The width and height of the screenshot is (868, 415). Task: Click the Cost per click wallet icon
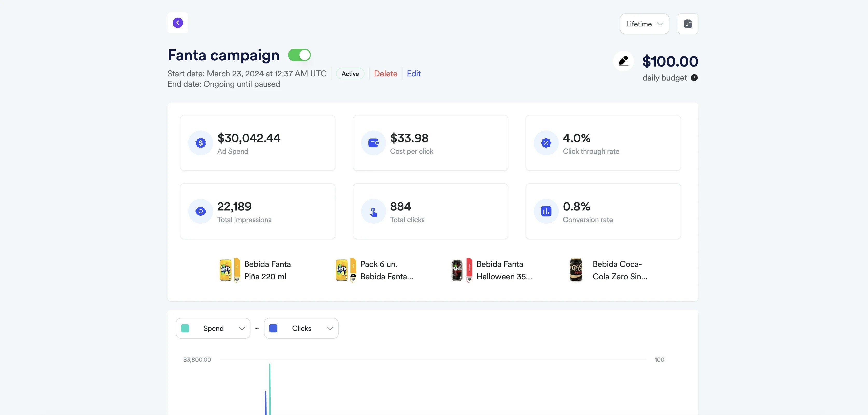point(373,143)
